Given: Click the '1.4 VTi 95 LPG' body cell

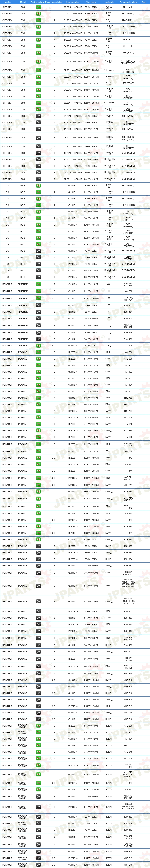Looking at the screenshot, I should 109,7.
